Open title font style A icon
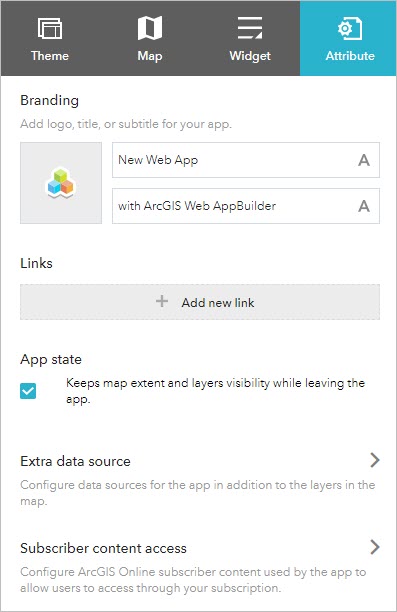This screenshot has width=397, height=612. click(x=364, y=160)
